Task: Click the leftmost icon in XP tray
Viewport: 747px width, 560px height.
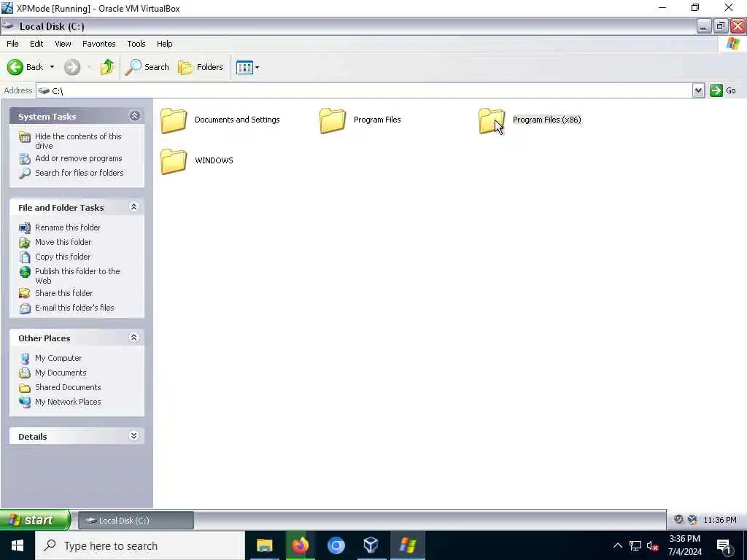Action: click(x=678, y=519)
